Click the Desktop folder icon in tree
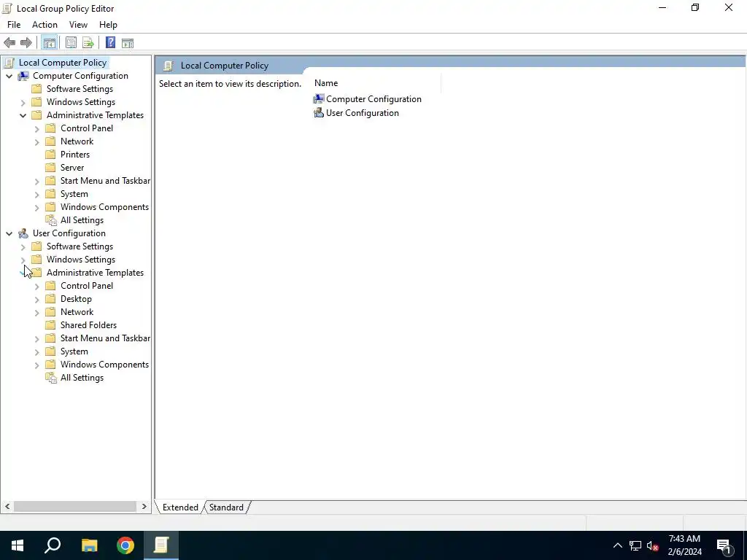This screenshot has width=747, height=560. (50, 299)
